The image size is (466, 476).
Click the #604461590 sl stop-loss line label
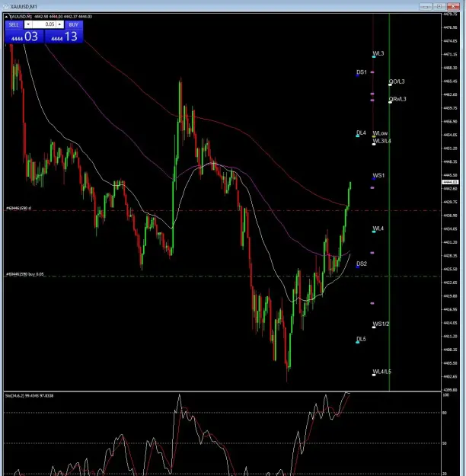(18, 208)
